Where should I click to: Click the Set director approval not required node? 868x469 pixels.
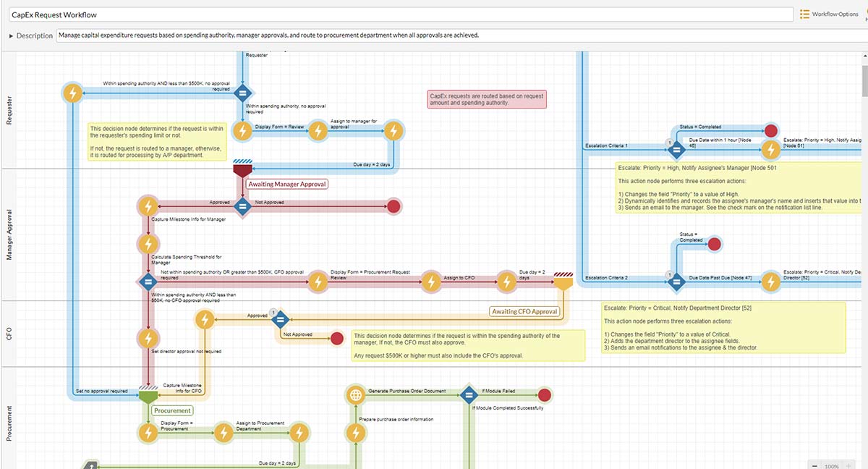(x=148, y=338)
